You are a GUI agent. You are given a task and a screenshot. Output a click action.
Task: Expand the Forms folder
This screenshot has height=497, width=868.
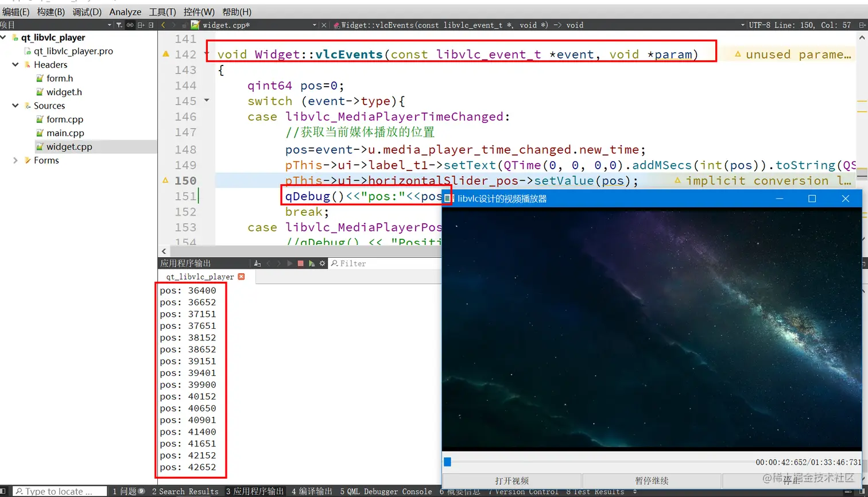click(x=15, y=161)
